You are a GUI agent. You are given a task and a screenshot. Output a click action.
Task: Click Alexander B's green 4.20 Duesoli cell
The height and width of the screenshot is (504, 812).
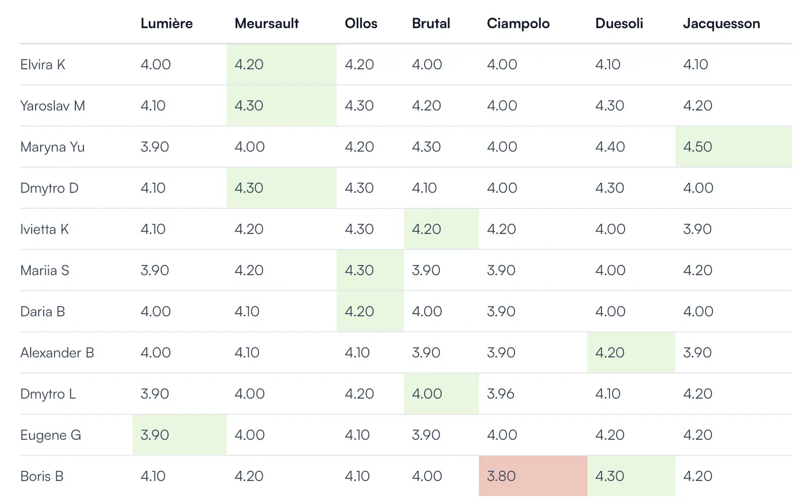coord(631,352)
